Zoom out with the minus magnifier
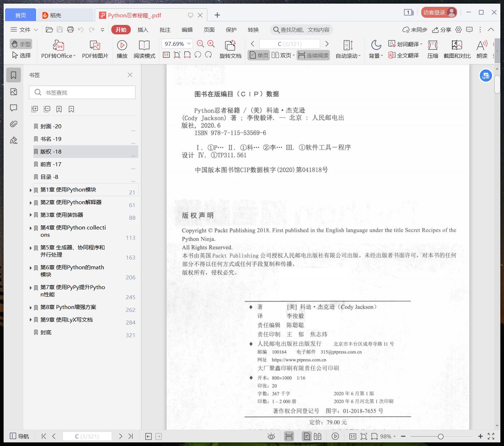Screen dimensions: 504x446 [x=201, y=44]
